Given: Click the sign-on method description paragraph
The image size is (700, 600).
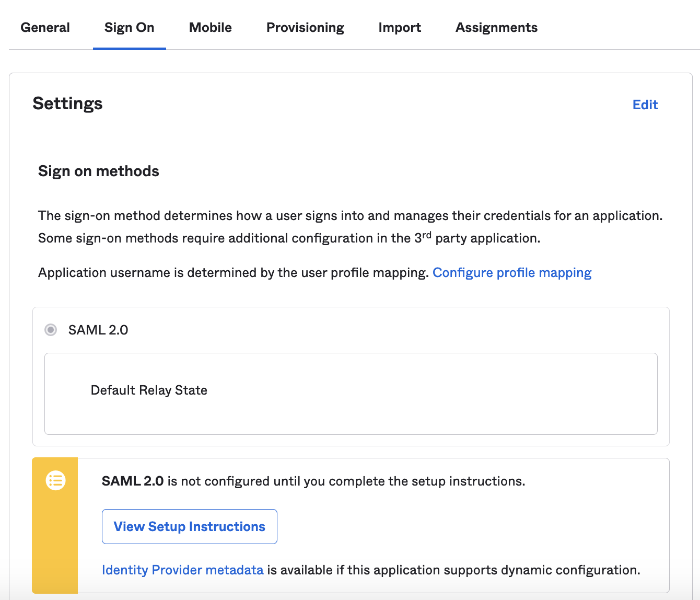Looking at the screenshot, I should pos(350,227).
